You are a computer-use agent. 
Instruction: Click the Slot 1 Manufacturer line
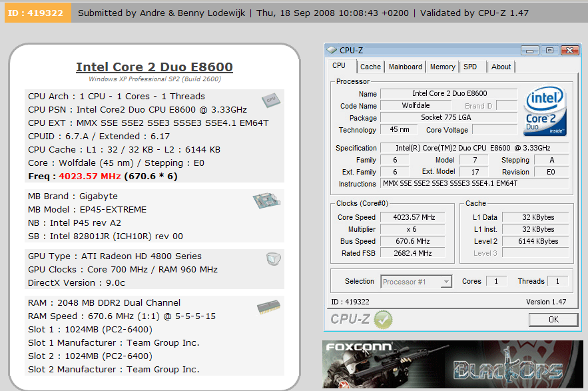coord(114,343)
